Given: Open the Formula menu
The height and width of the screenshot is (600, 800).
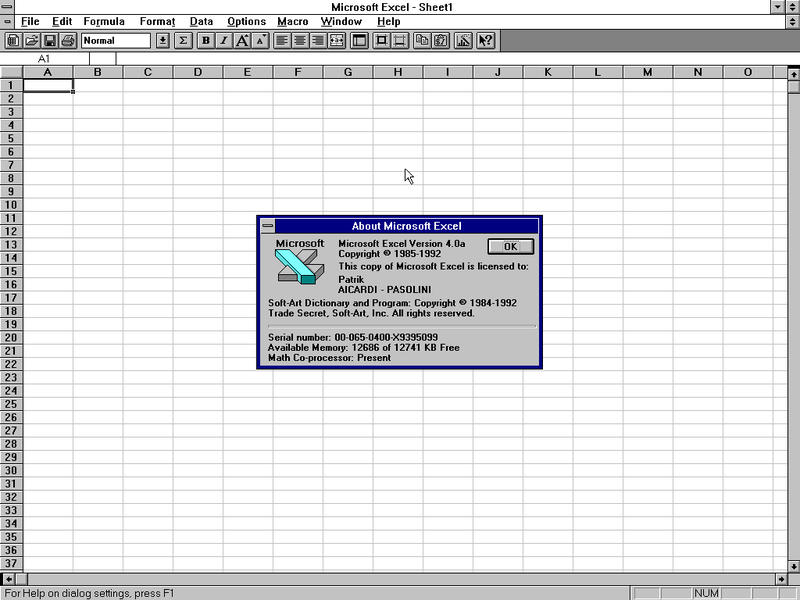Looking at the screenshot, I should tap(104, 21).
